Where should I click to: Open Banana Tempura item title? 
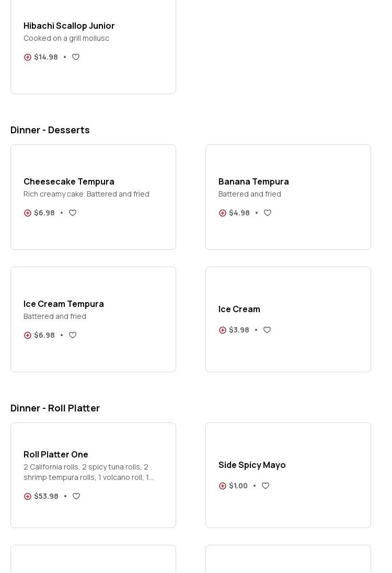tap(253, 181)
